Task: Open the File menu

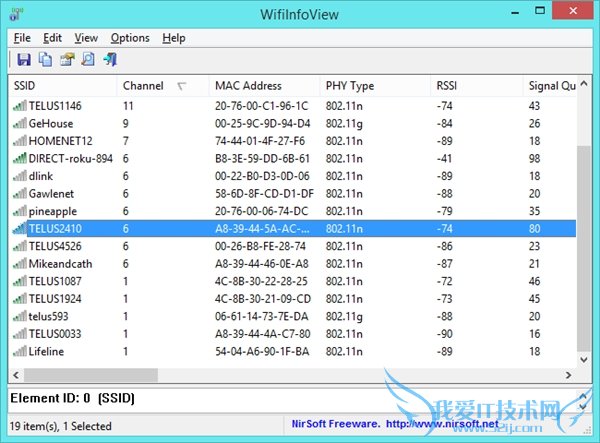Action: [x=22, y=38]
